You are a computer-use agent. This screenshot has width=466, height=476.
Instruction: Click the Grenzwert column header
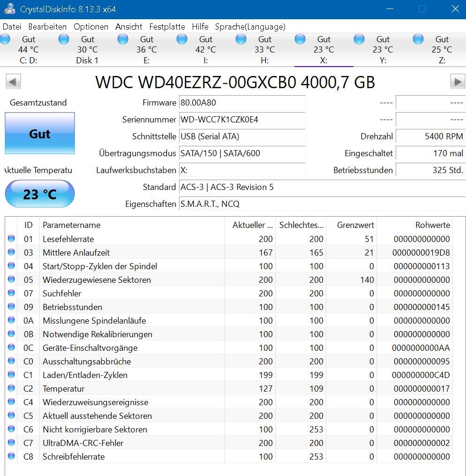tap(352, 225)
